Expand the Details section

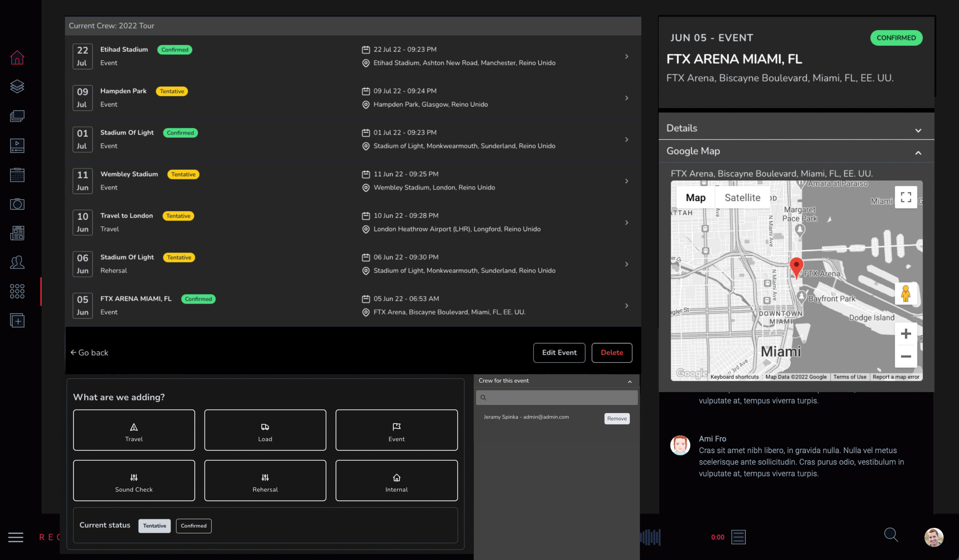coord(918,130)
